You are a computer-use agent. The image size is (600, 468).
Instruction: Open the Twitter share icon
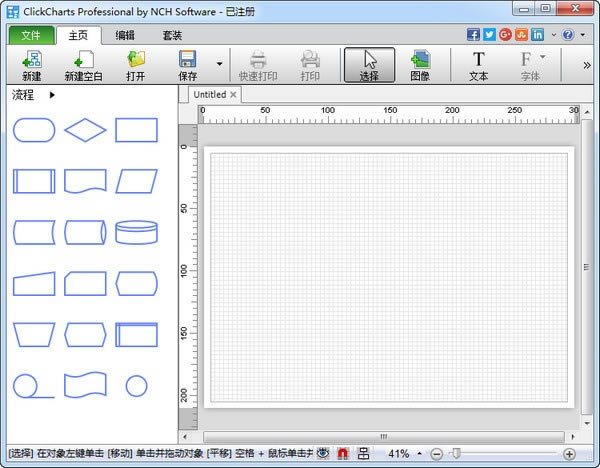coord(489,35)
